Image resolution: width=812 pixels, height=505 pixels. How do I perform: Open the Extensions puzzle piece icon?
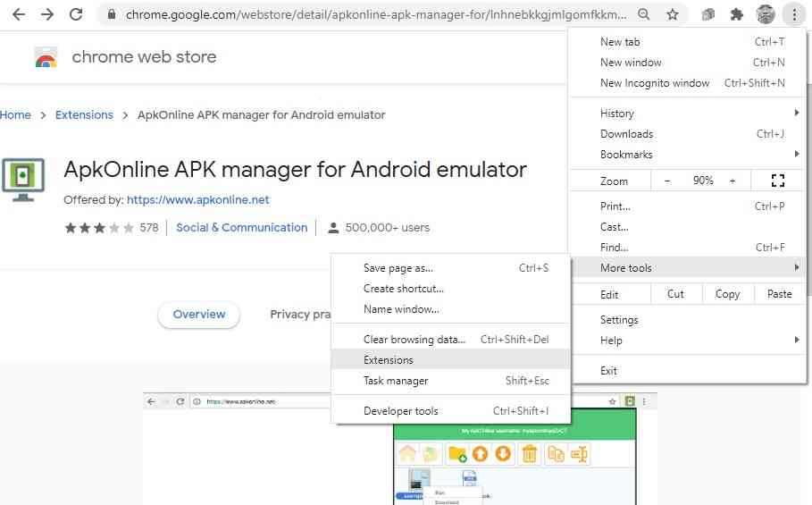tap(737, 14)
